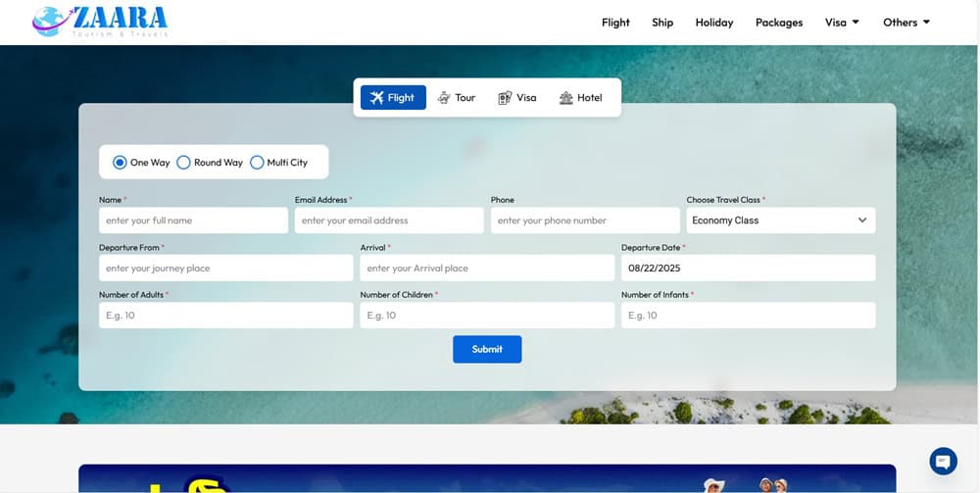The width and height of the screenshot is (980, 493).
Task: Click the Ship link in the navbar
Action: (x=662, y=23)
